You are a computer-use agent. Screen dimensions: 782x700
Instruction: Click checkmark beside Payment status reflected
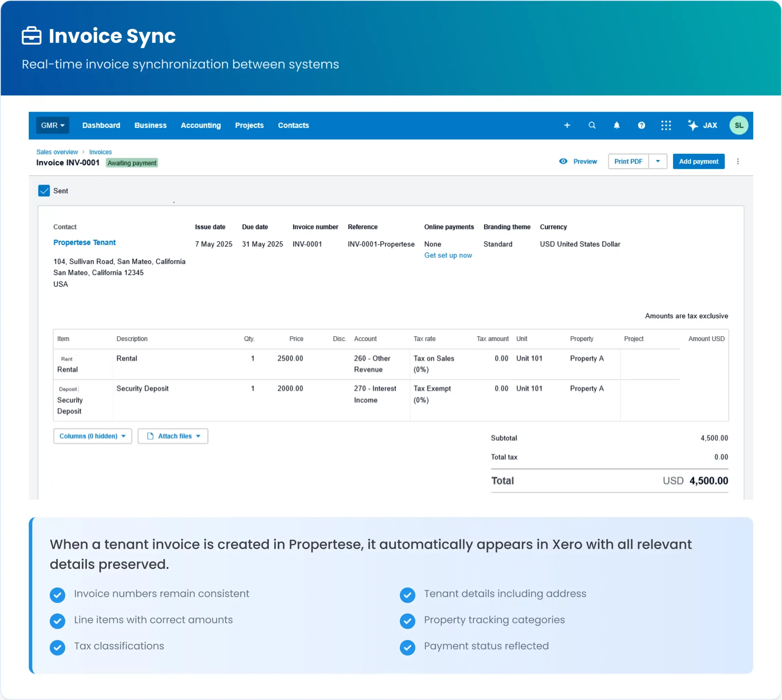point(407,647)
